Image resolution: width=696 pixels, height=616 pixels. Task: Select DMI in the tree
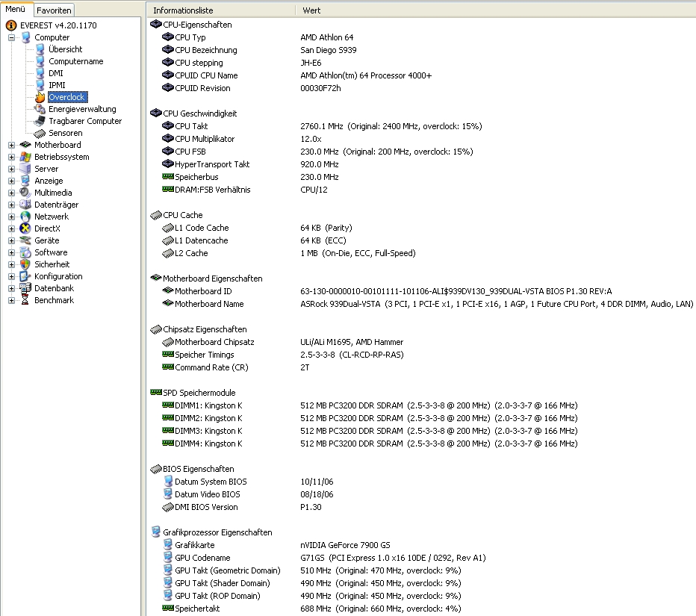pos(56,73)
